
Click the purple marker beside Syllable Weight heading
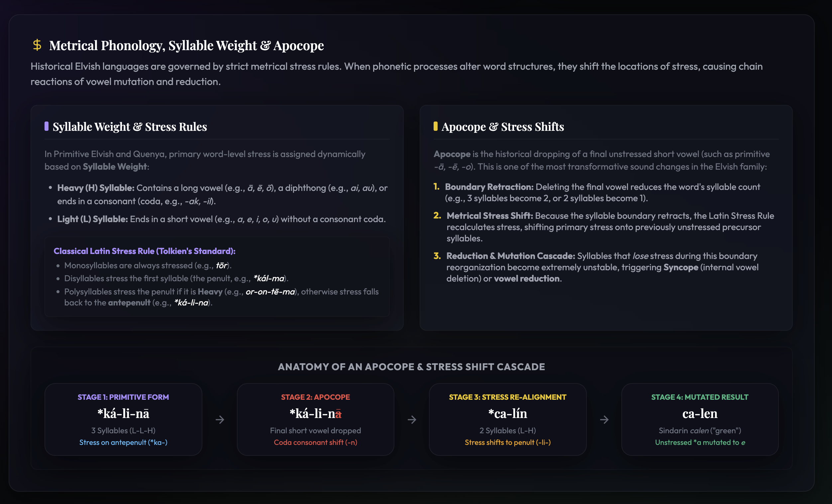click(x=47, y=126)
